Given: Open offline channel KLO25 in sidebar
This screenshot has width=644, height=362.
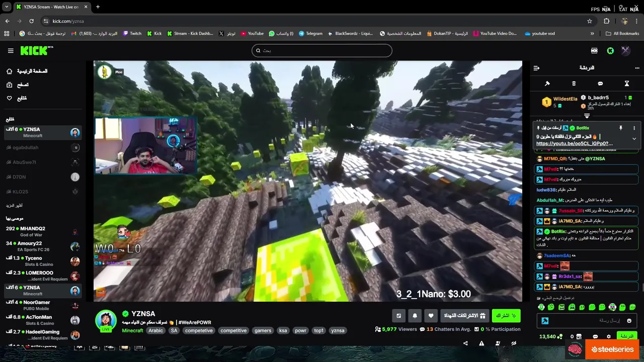Looking at the screenshot, I should pos(43,192).
